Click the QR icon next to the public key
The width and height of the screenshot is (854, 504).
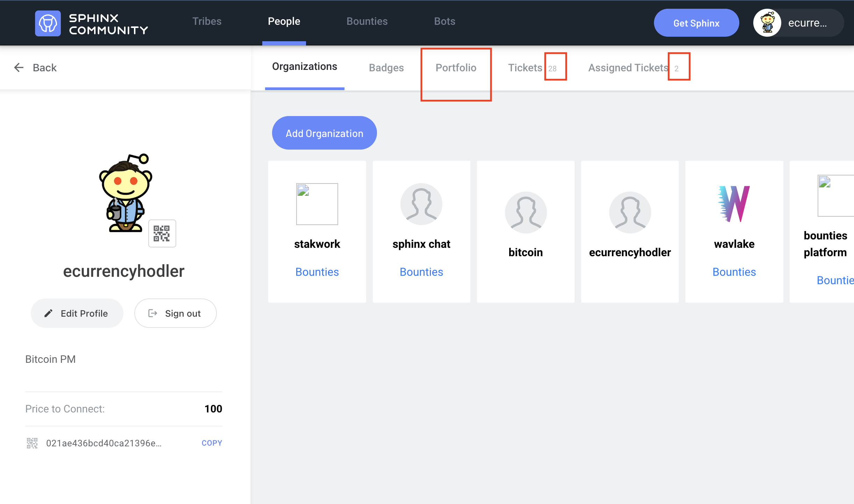click(x=32, y=443)
